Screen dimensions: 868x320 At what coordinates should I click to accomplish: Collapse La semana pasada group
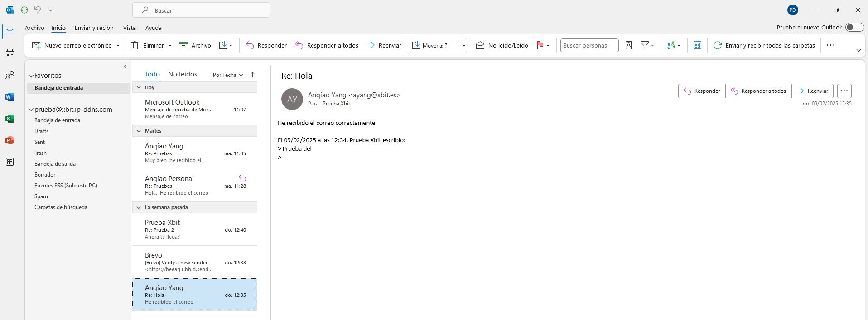tap(139, 207)
